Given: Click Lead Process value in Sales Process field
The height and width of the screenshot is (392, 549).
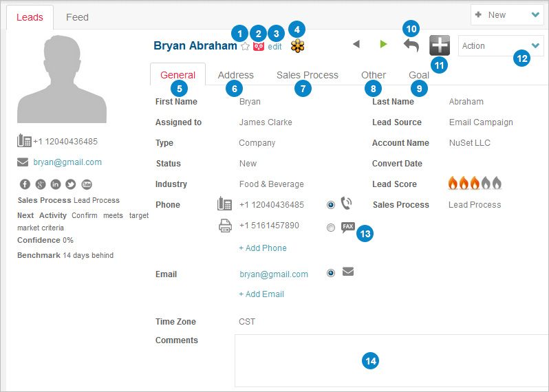Looking at the screenshot, I should (x=475, y=205).
